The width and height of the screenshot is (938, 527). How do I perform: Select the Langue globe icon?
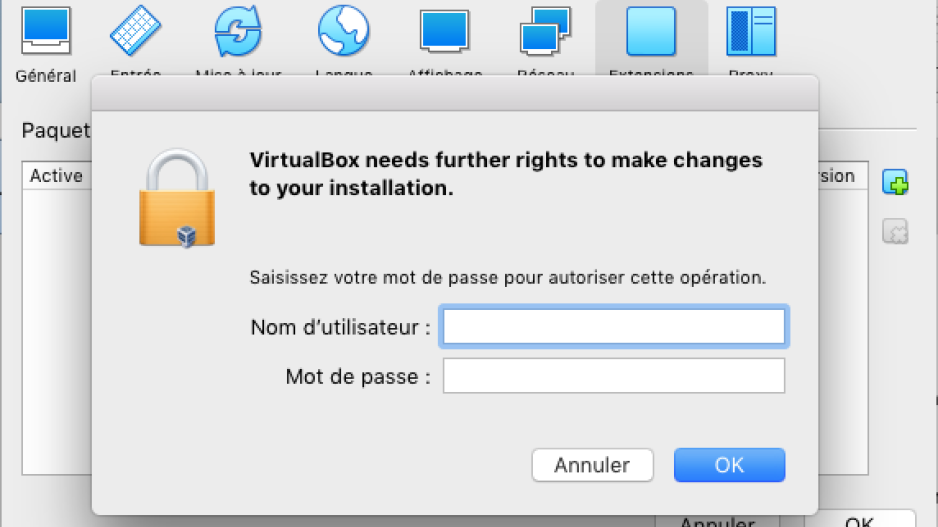(x=343, y=31)
